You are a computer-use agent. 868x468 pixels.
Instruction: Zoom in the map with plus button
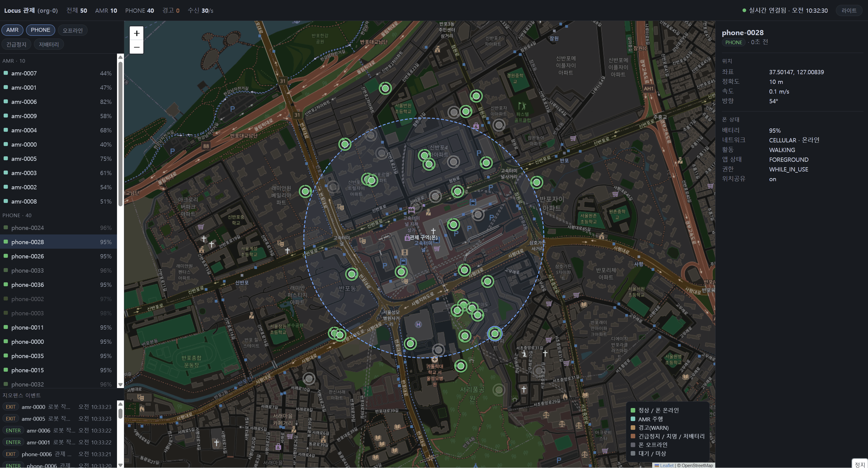[x=136, y=33]
